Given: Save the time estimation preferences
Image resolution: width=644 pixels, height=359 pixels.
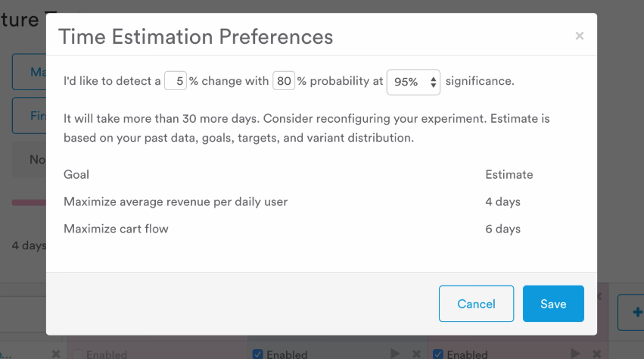Looking at the screenshot, I should [553, 304].
